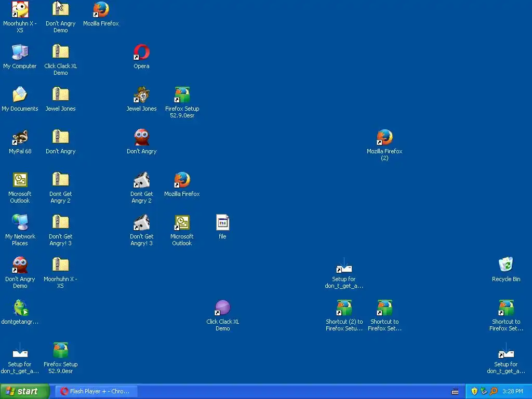Open the Windows start menu
This screenshot has width=532, height=399.
coord(24,391)
